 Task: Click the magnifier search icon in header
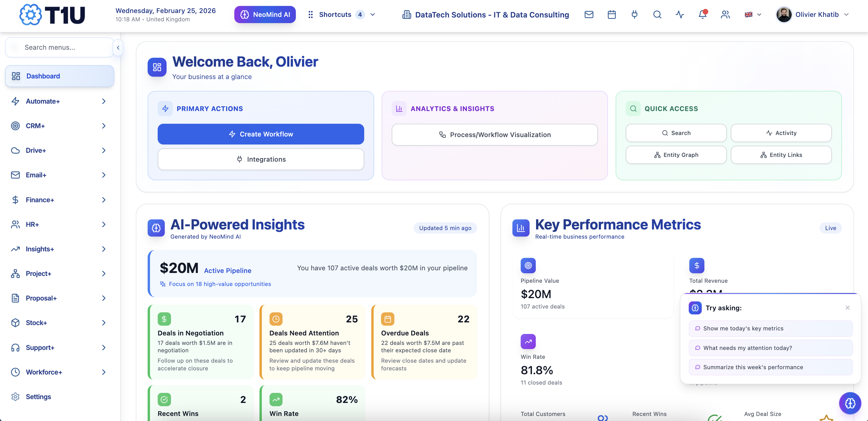[x=657, y=15]
